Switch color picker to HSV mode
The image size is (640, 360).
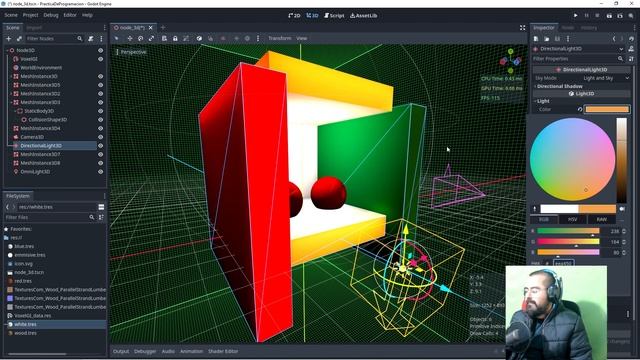573,220
